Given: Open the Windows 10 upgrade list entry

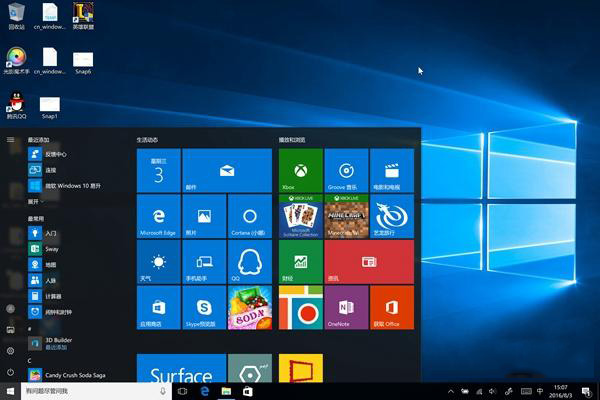Looking at the screenshot, I should 77,186.
